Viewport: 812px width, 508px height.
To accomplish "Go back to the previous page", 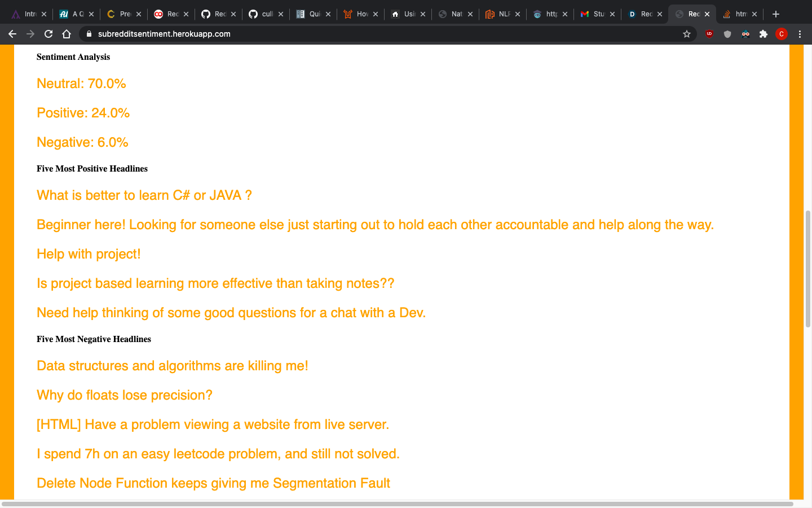I will [12, 34].
